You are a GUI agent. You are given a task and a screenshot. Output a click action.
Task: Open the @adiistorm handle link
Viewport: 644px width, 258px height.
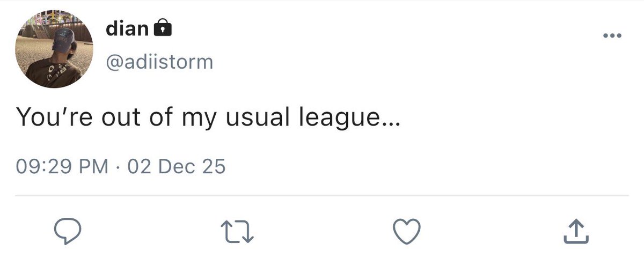tap(159, 62)
